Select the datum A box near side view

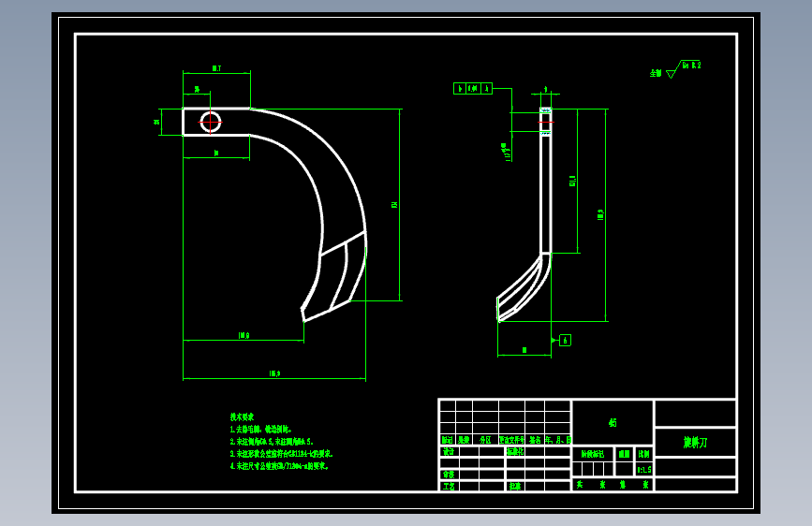pos(565,340)
